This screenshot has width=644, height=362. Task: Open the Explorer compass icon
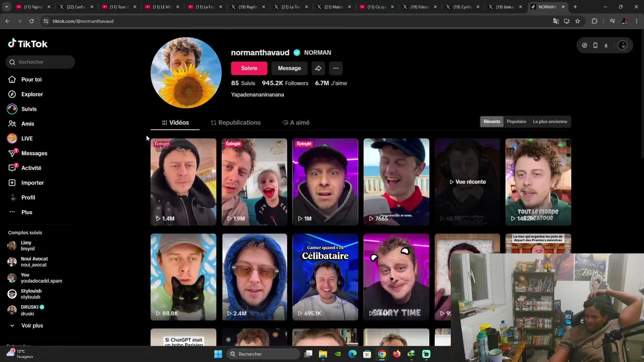click(12, 94)
